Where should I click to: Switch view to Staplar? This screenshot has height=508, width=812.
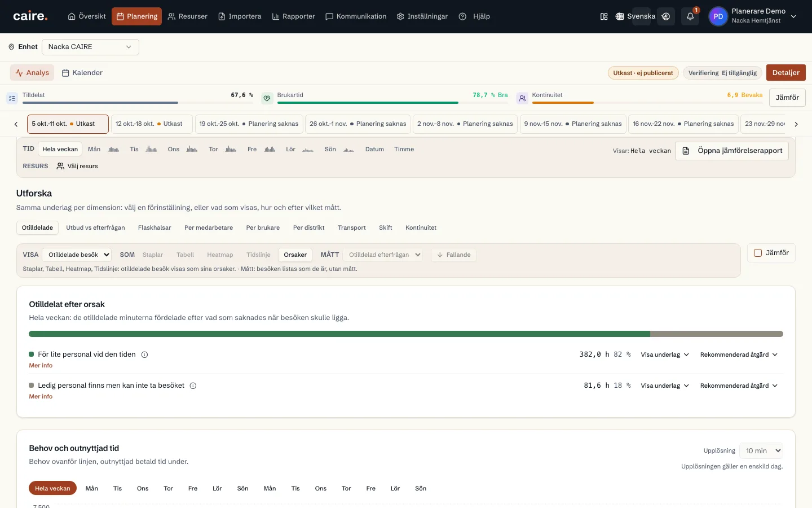(153, 255)
